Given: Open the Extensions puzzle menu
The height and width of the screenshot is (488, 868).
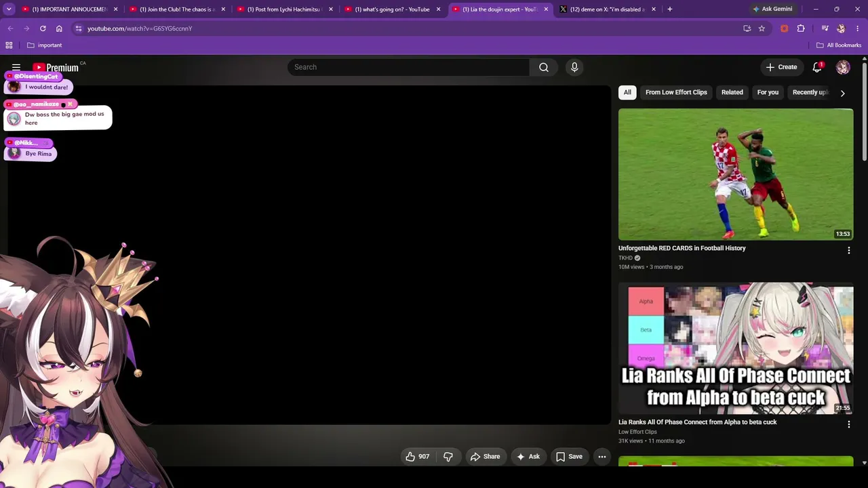Looking at the screenshot, I should click(x=801, y=28).
